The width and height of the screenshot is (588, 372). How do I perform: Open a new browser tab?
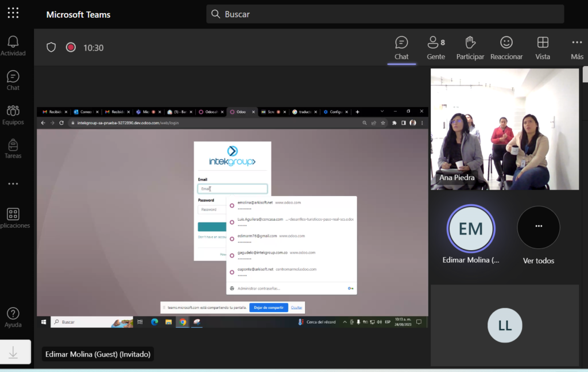click(x=357, y=112)
